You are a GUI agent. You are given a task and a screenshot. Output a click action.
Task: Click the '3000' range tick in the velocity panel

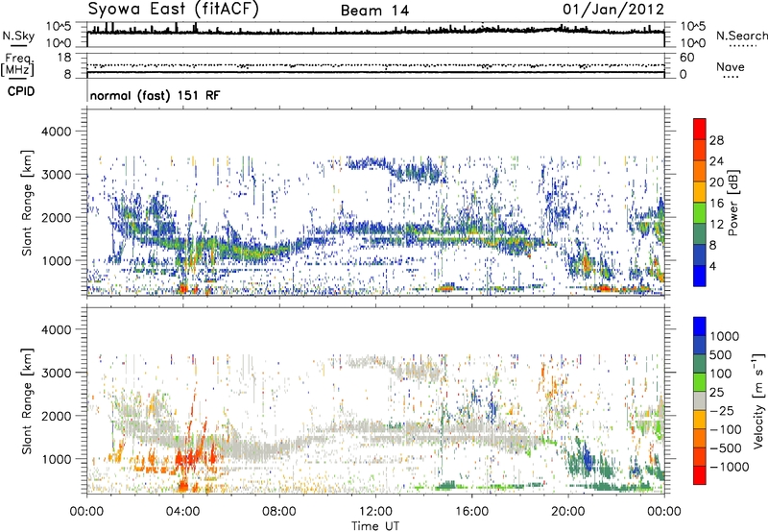coord(56,373)
